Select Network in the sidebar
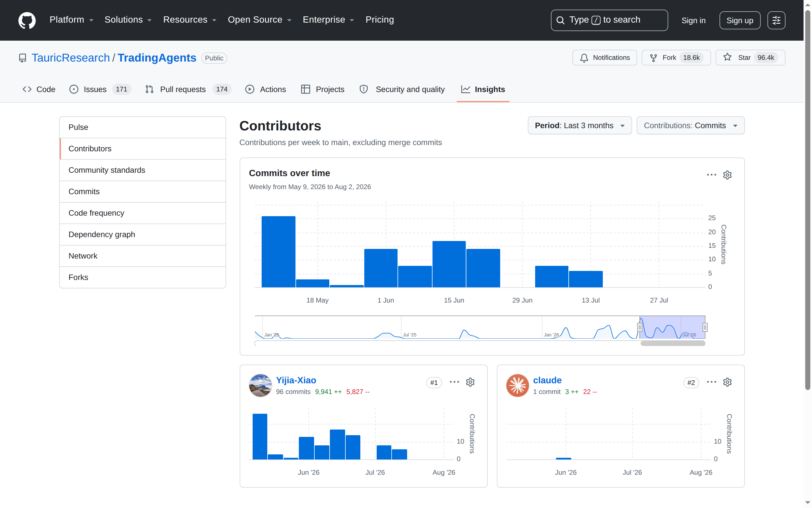This screenshot has width=812, height=508. pyautogui.click(x=143, y=256)
